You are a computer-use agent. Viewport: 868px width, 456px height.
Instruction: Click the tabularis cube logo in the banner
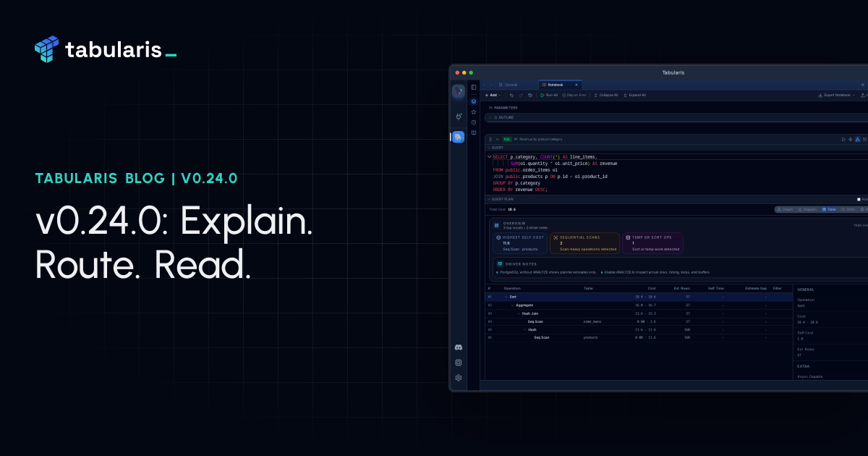(x=46, y=49)
